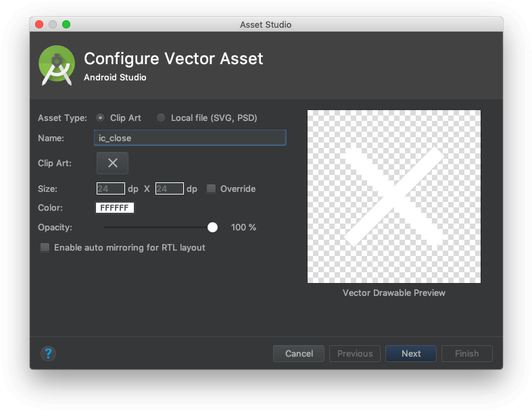Select the Clip Art asset type
The height and width of the screenshot is (410, 532).
pyautogui.click(x=101, y=118)
